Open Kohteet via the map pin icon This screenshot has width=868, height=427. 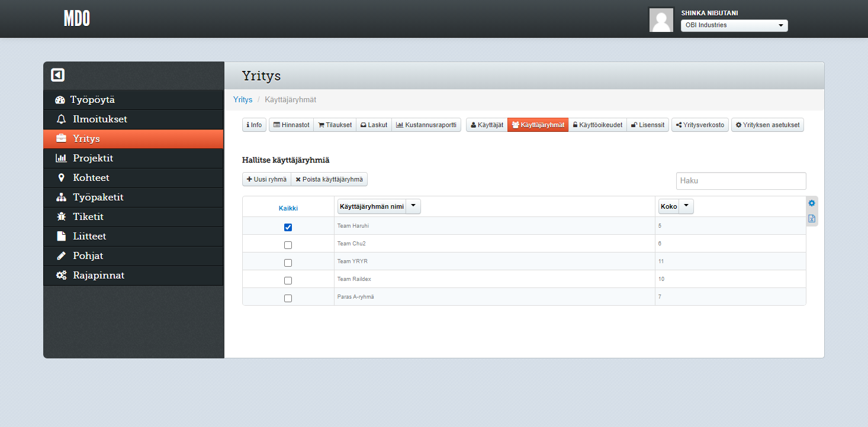tap(61, 178)
